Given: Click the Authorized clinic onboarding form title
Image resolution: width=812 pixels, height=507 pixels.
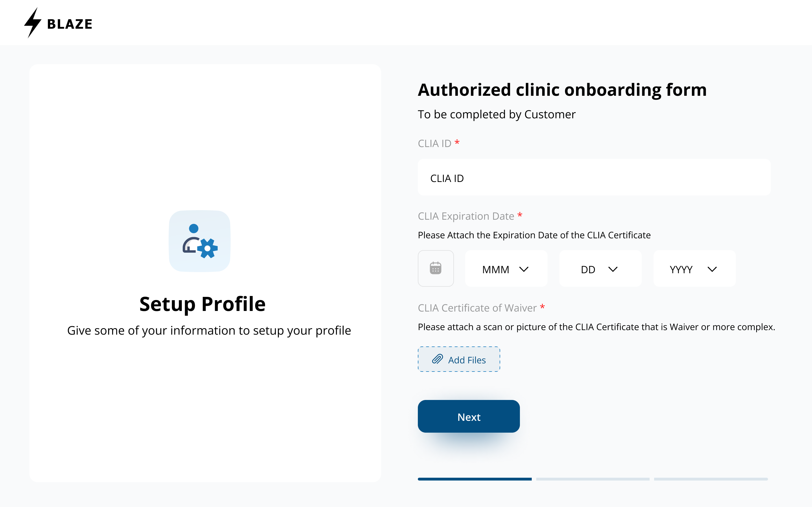Looking at the screenshot, I should click(x=562, y=90).
